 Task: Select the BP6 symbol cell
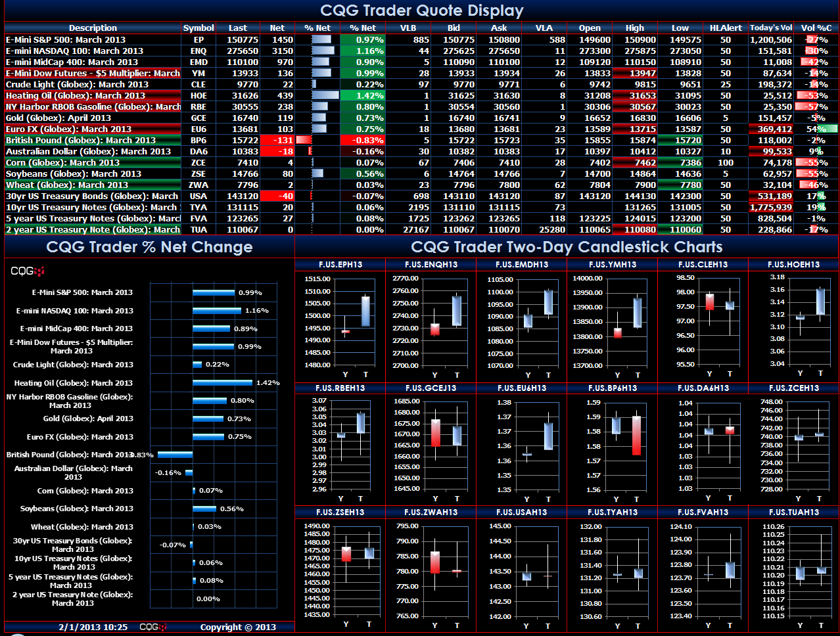pyautogui.click(x=198, y=140)
